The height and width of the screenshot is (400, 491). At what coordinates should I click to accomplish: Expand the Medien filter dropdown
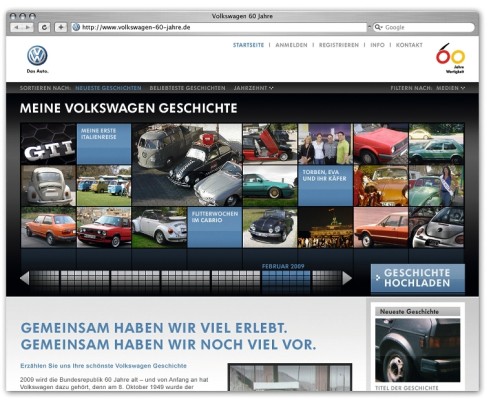[450, 88]
